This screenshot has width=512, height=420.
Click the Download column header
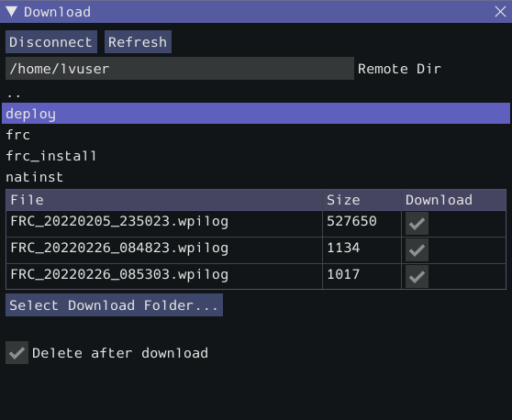tap(453, 200)
